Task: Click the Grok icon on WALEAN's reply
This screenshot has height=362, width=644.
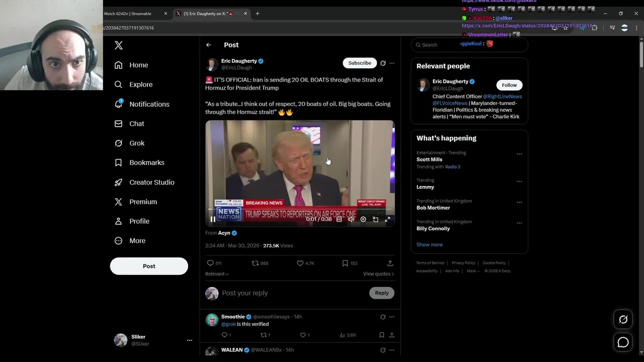Action: 383,350
